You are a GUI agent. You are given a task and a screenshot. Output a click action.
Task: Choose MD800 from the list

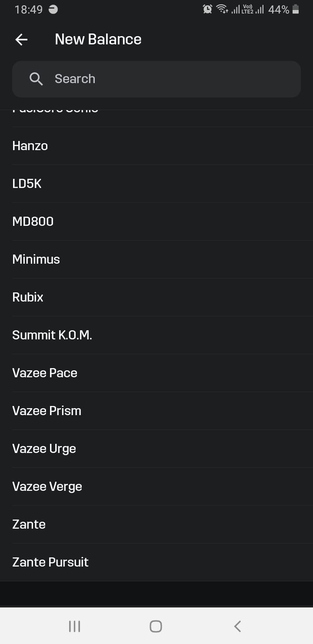click(x=156, y=221)
